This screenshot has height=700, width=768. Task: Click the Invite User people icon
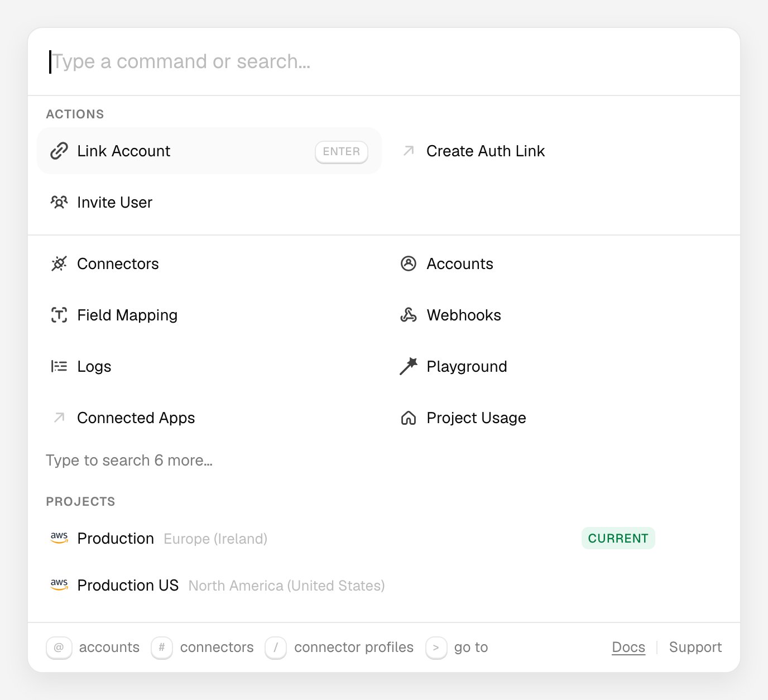coord(59,202)
